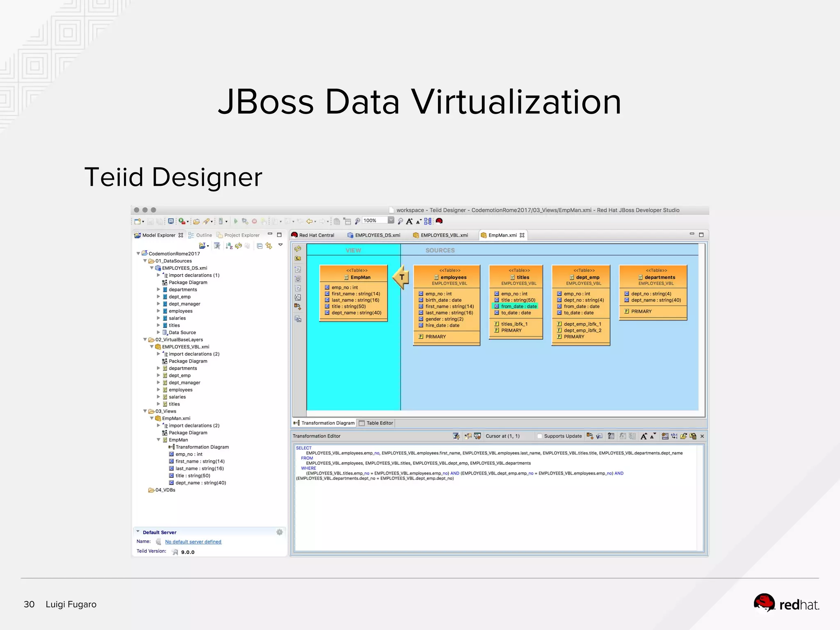Screen dimensions: 840x630
Task: Click the green Run button in toolbar
Action: (x=236, y=221)
